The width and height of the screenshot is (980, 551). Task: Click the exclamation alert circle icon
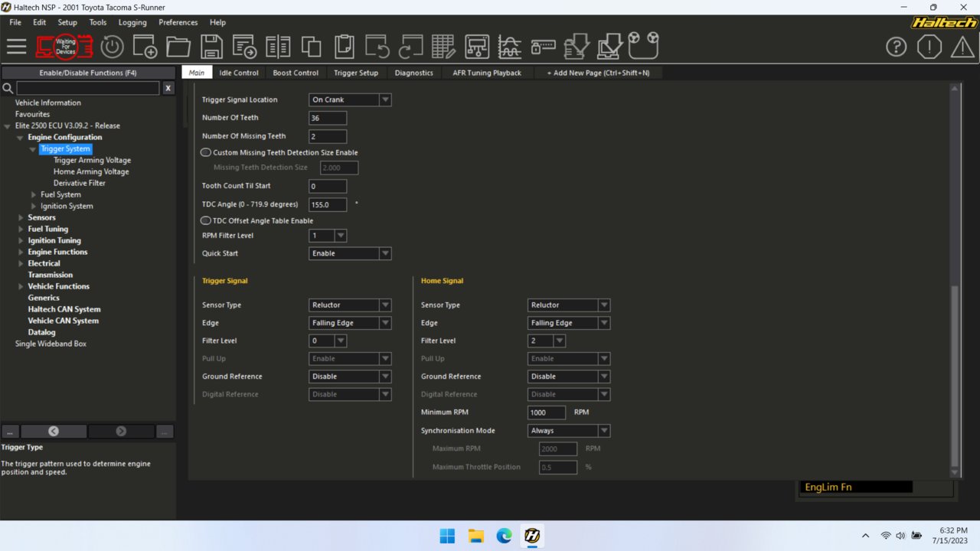coord(929,47)
